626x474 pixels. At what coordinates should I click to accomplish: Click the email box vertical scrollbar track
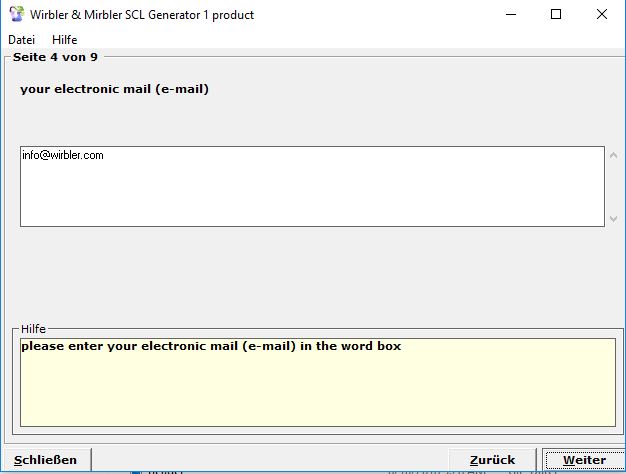pyautogui.click(x=614, y=187)
